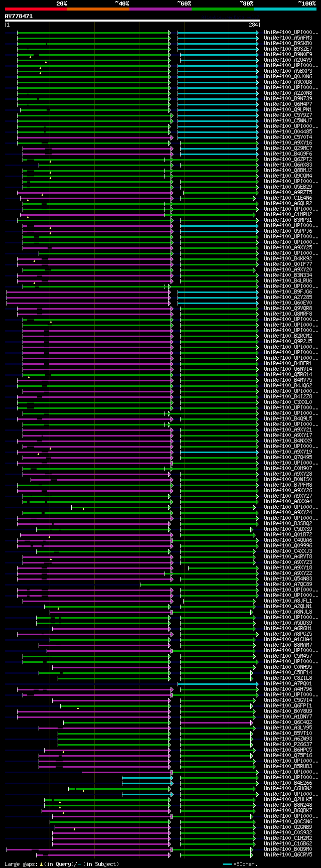Select the UniRef100_Q6H4P7 label

point(288,104)
